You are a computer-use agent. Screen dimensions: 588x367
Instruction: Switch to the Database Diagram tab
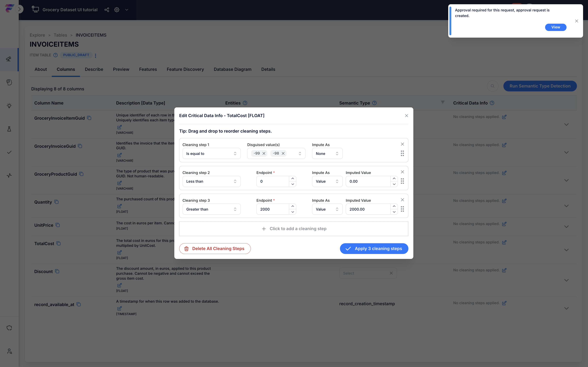[233, 69]
